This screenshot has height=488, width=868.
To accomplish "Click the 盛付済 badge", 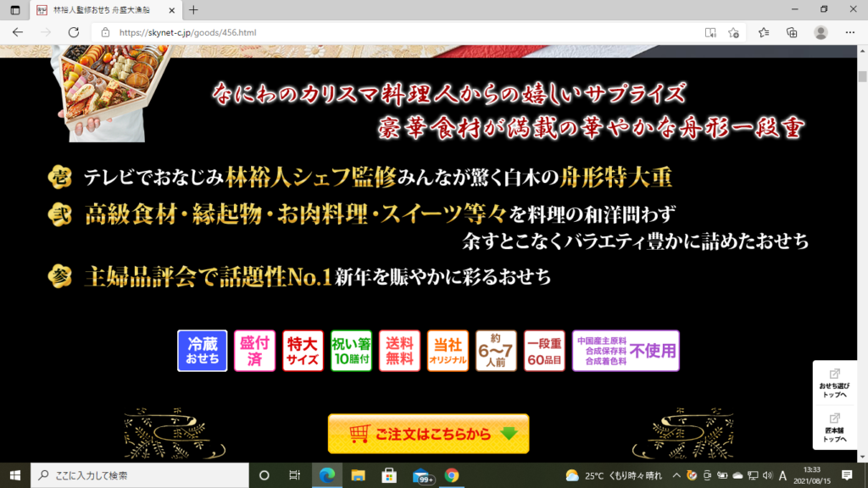I will coord(254,351).
